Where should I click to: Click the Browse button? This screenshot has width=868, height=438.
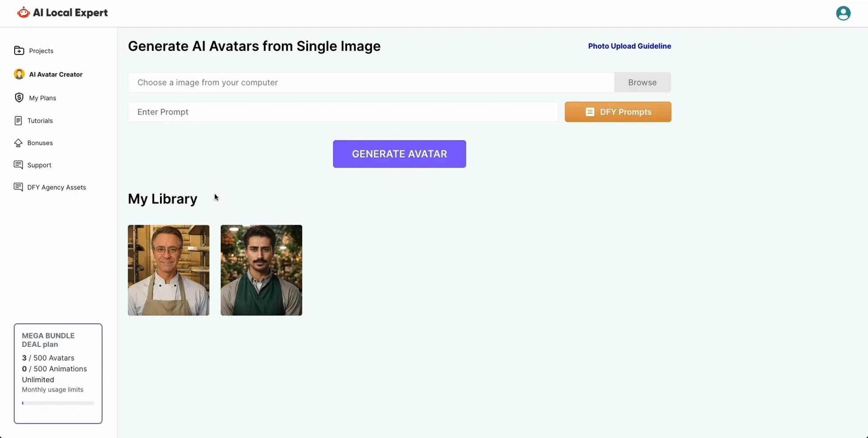click(x=642, y=82)
